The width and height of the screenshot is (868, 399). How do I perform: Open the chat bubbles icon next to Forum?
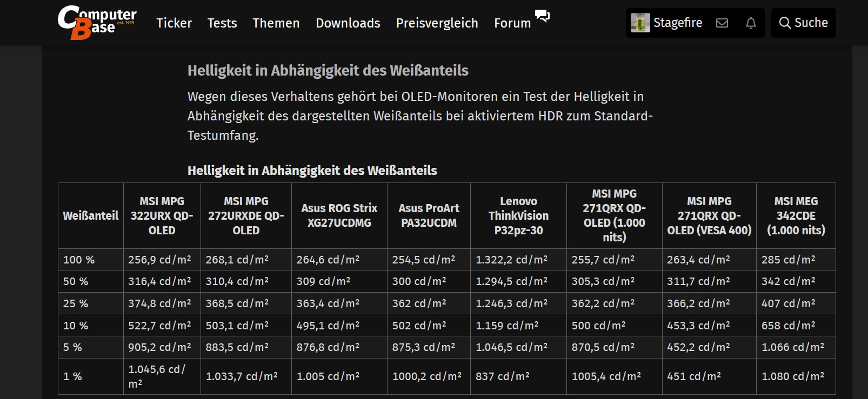coord(542,17)
